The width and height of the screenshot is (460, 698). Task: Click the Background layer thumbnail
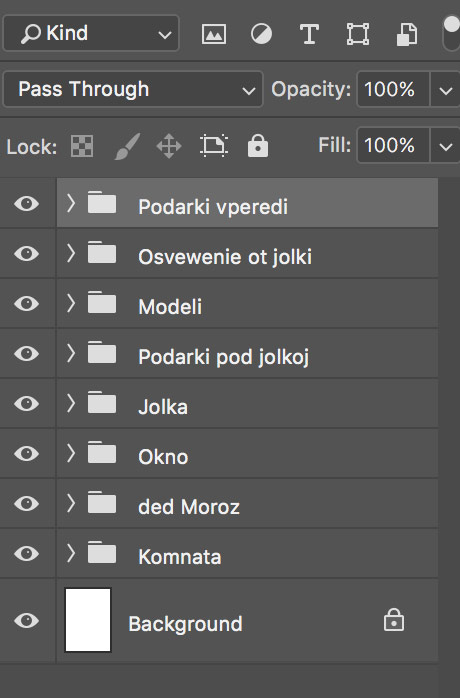pos(88,620)
